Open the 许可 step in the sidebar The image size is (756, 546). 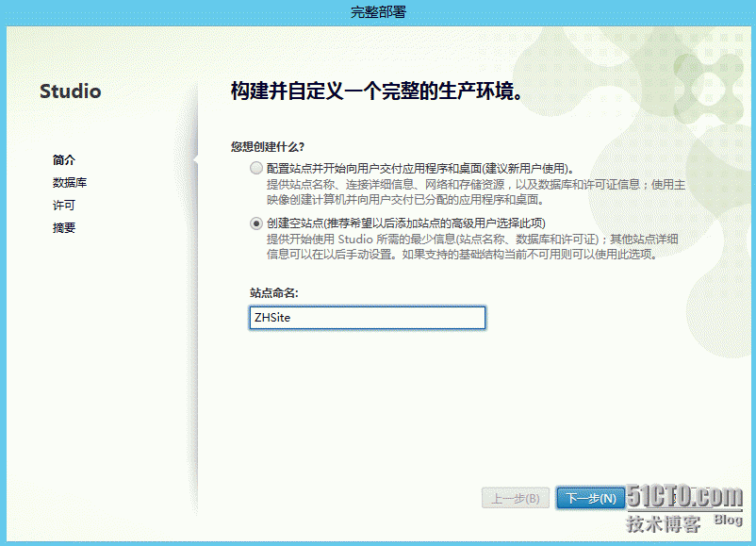click(x=64, y=205)
